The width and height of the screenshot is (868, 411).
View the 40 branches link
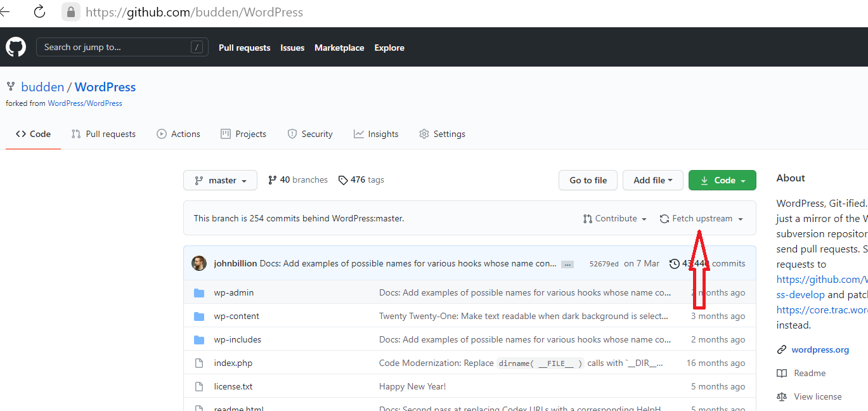tap(298, 180)
